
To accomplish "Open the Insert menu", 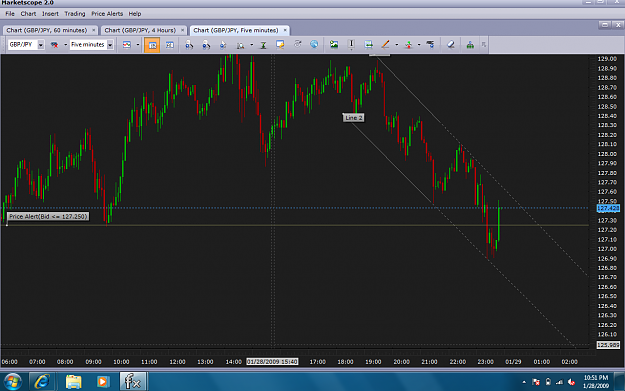I will pos(50,14).
